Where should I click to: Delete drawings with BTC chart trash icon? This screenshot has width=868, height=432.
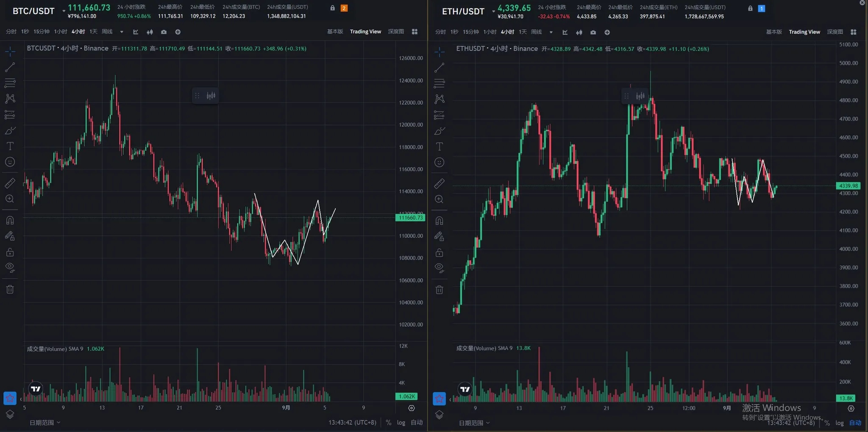pos(10,289)
